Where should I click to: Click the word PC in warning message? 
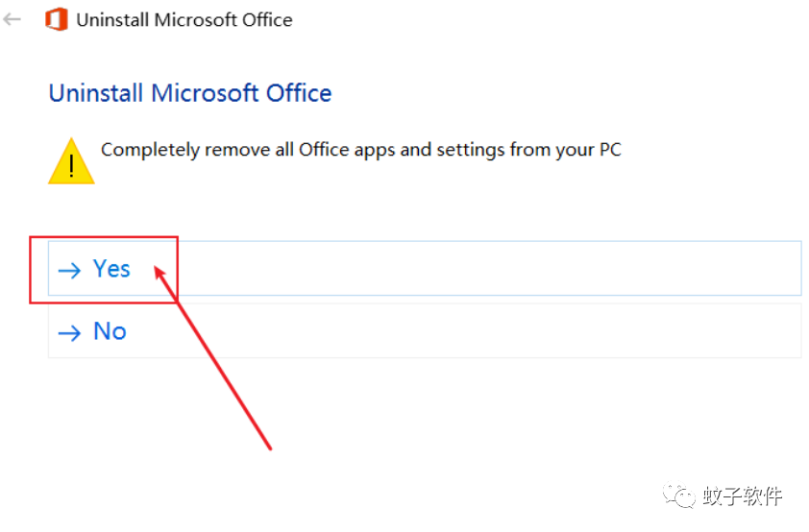pyautogui.click(x=610, y=150)
